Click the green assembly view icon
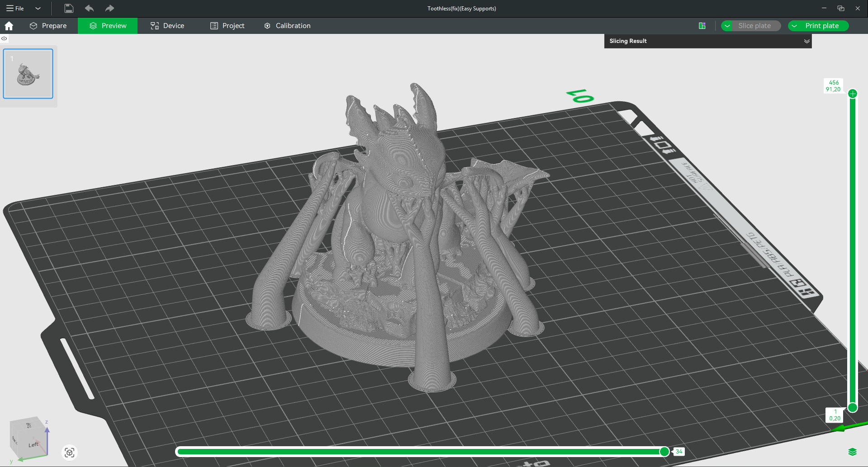 click(x=702, y=26)
